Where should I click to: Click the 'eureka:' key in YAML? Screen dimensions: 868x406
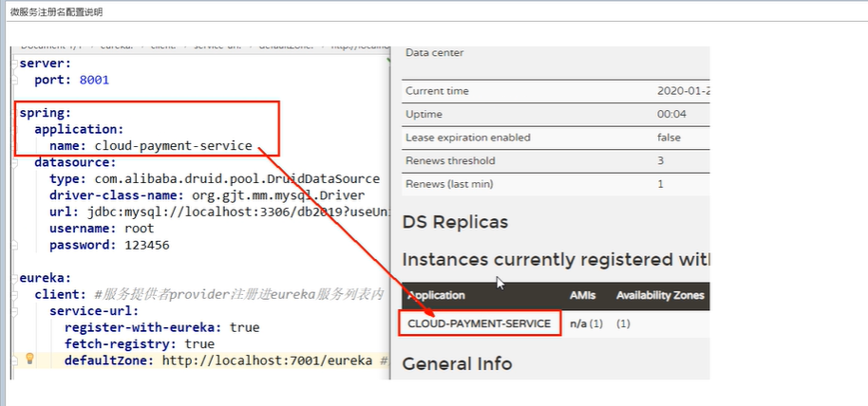46,278
